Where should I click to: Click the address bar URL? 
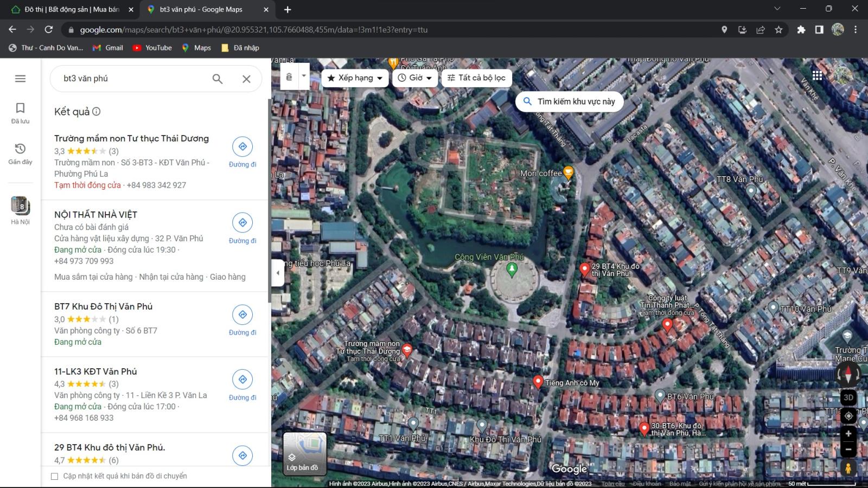tap(254, 30)
